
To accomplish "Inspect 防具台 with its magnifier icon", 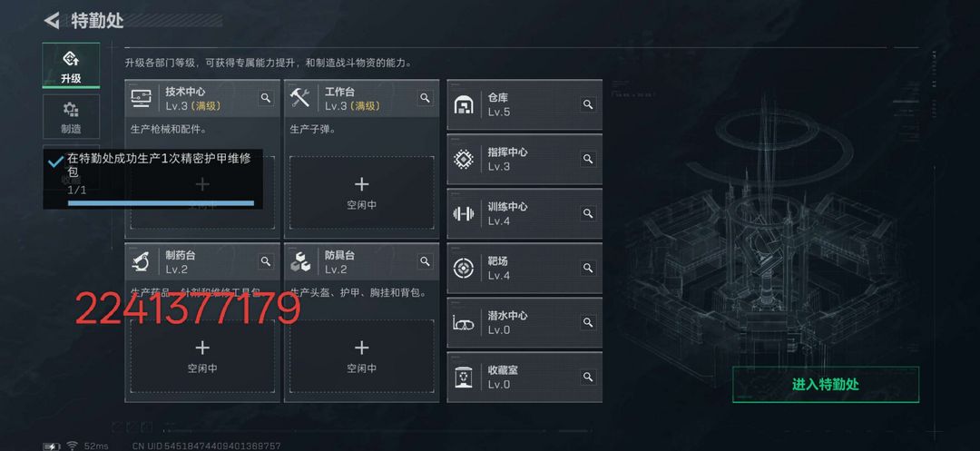I will (x=425, y=261).
